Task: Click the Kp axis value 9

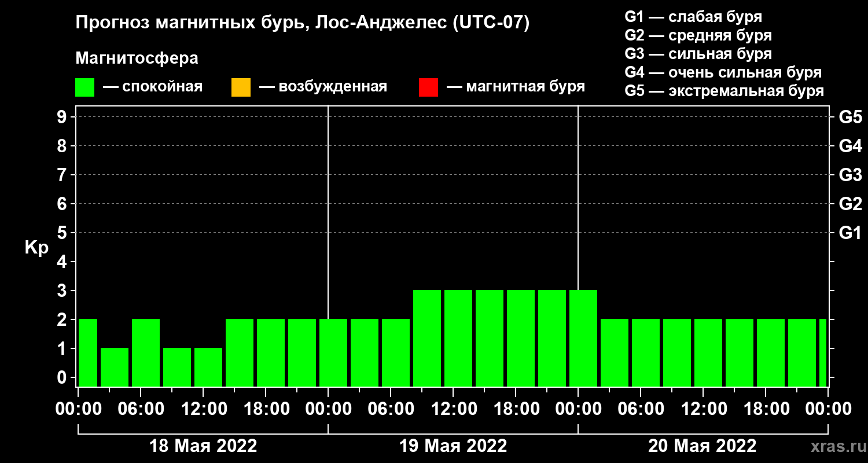Action: tap(63, 117)
